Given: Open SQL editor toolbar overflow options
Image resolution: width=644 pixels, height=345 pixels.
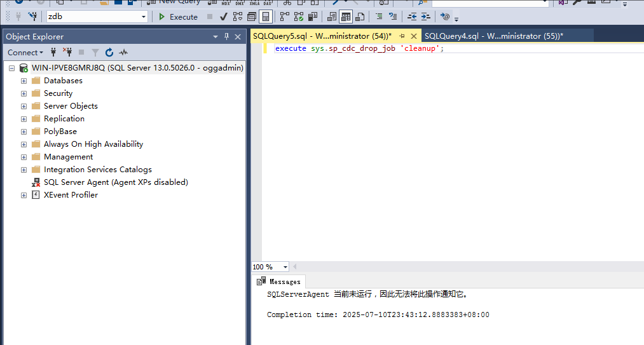Looking at the screenshot, I should click(456, 19).
